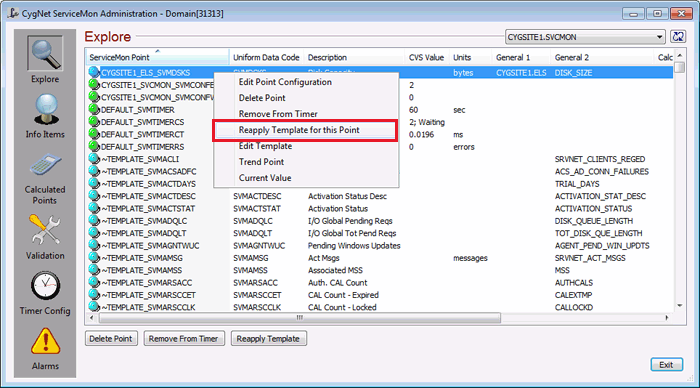Image resolution: width=700 pixels, height=388 pixels.
Task: Sort by ServiceMon Point column header
Action: 157,57
